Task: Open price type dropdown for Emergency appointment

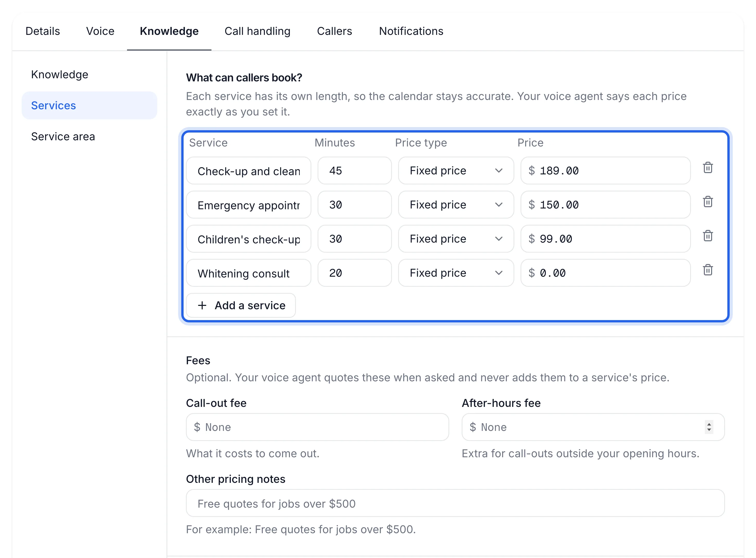Action: pyautogui.click(x=456, y=205)
